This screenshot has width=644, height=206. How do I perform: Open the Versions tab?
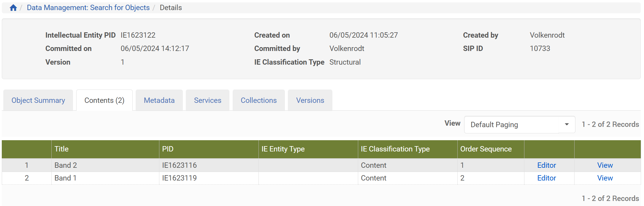310,100
